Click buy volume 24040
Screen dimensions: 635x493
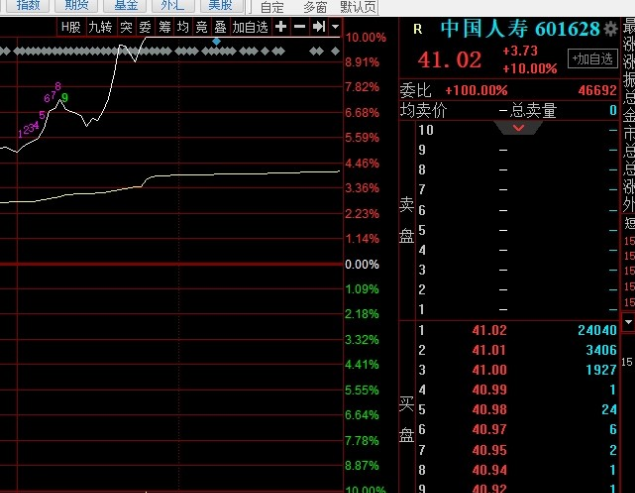point(597,330)
